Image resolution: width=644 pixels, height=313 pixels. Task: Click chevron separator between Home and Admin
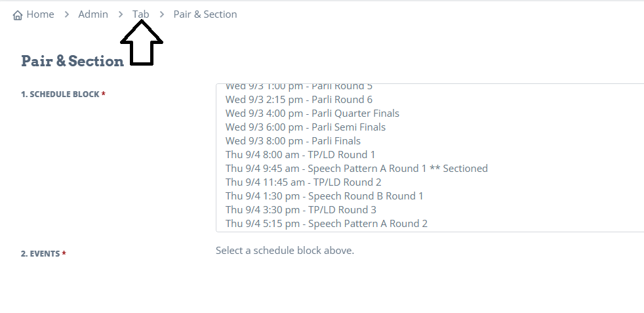[x=66, y=14]
